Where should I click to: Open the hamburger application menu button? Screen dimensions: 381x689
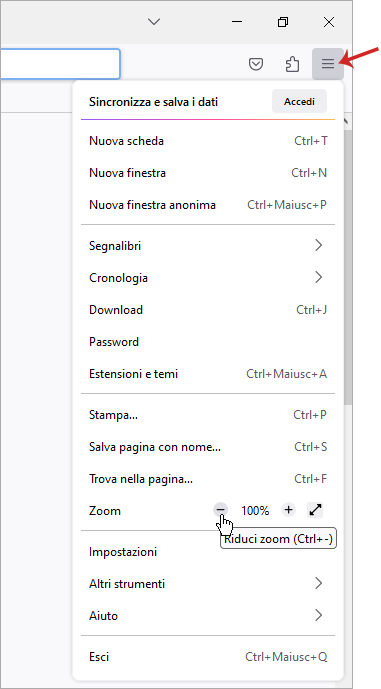click(x=328, y=64)
